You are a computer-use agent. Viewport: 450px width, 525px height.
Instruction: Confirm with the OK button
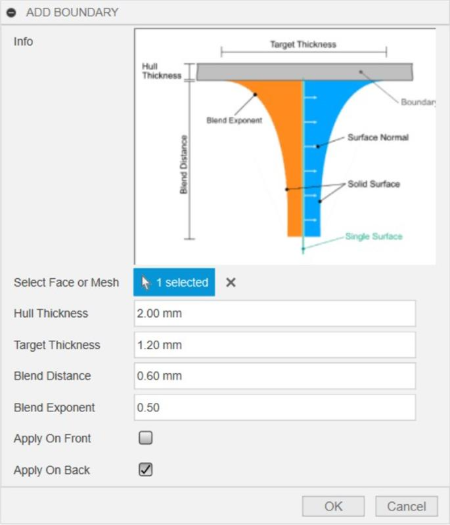pos(333,506)
